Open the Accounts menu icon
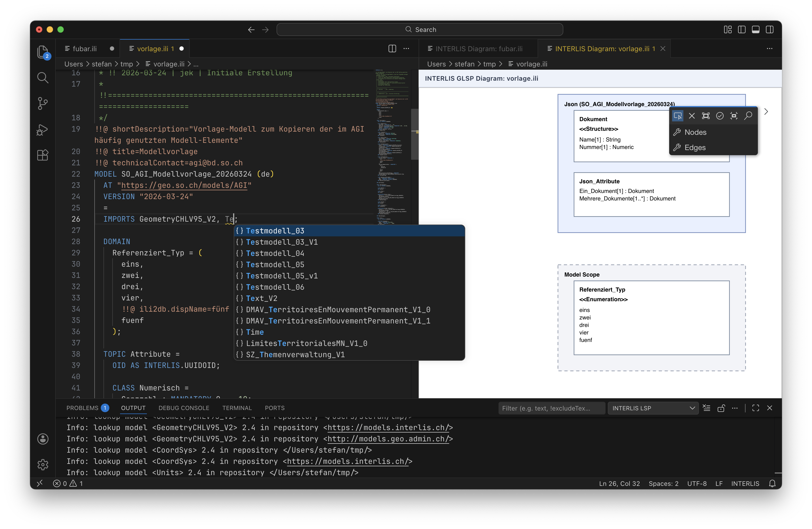Image resolution: width=812 pixels, height=529 pixels. coord(43,439)
